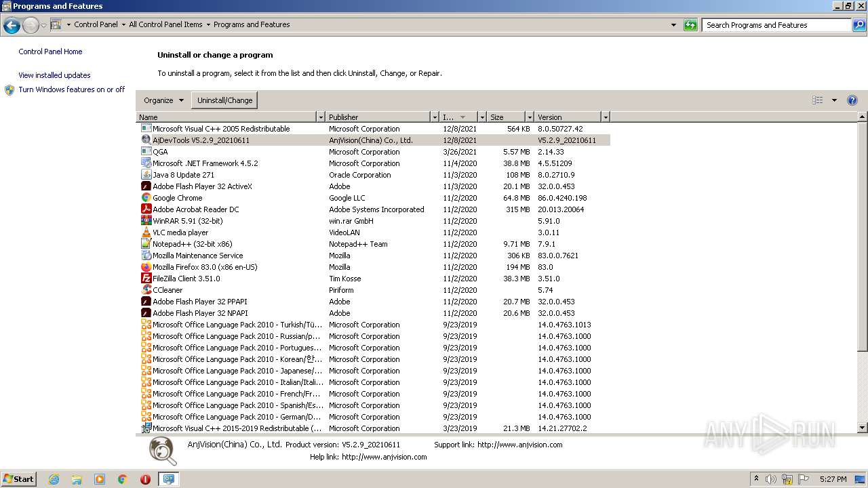Open the Help question mark icon
Viewport: 868px width, 488px height.
pos(852,100)
